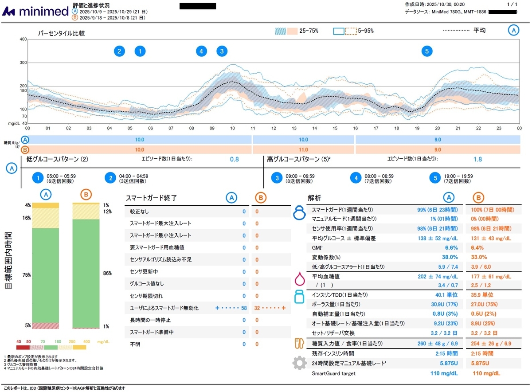Click the numbered icon 4 beside 08:00 - 08:59
532x392 pixels.
click(356, 178)
